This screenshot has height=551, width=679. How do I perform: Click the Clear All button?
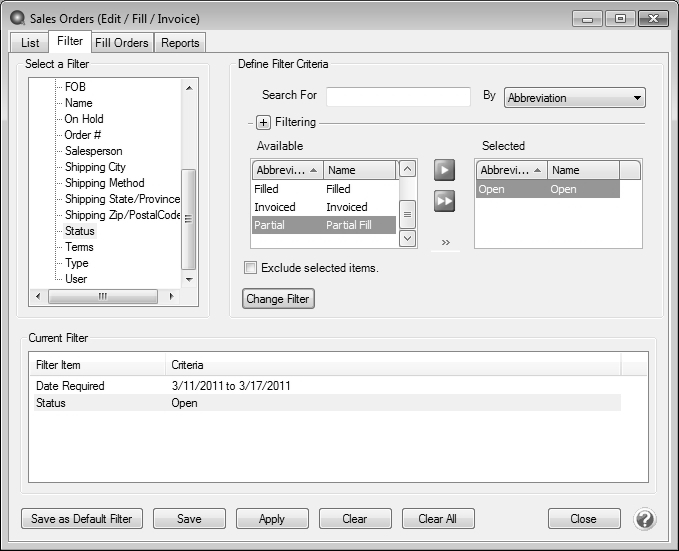(438, 519)
